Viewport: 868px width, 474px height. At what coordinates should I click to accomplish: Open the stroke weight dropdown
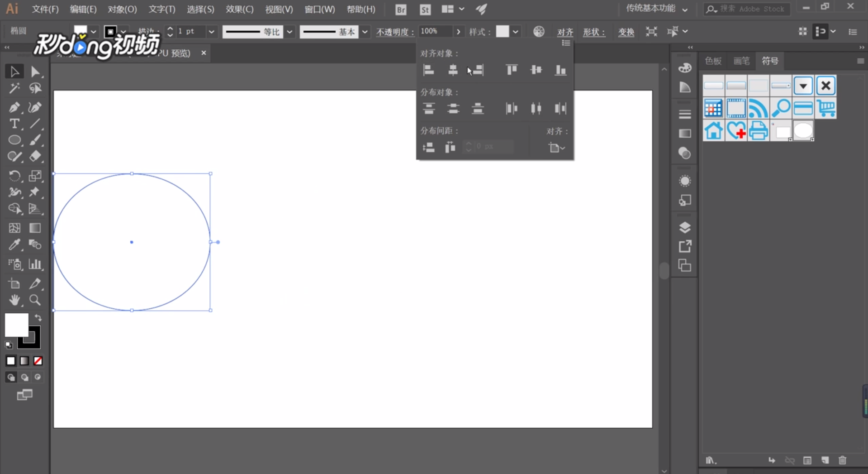(x=211, y=32)
